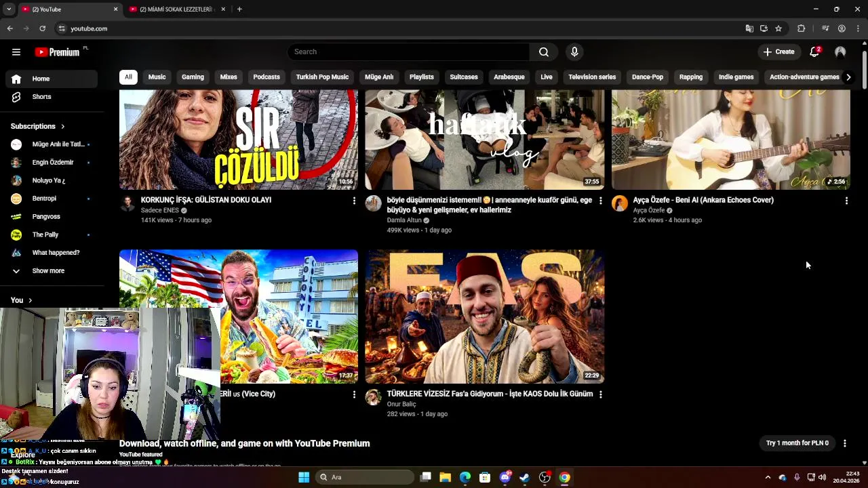Click the Windows taskbar search box
868x488 pixels.
point(366,477)
